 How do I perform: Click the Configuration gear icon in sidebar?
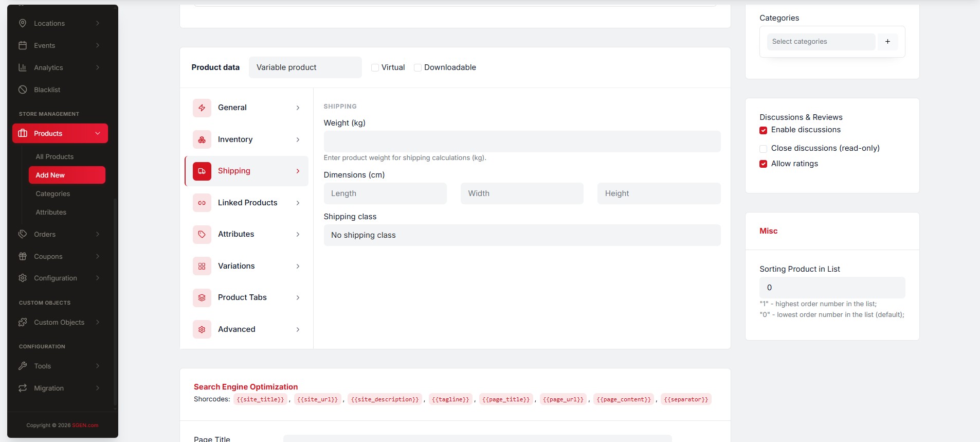click(23, 278)
